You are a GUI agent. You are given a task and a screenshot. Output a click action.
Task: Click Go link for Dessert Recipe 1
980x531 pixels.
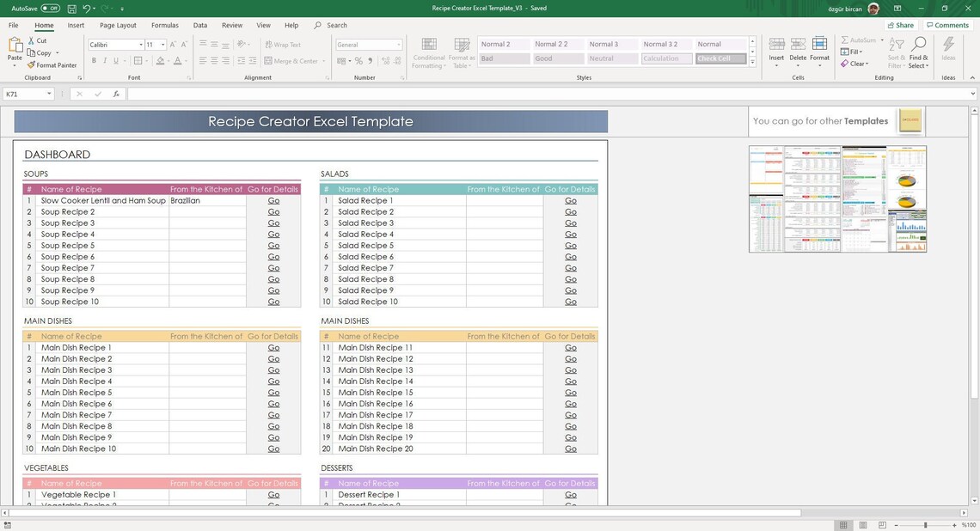[571, 495]
